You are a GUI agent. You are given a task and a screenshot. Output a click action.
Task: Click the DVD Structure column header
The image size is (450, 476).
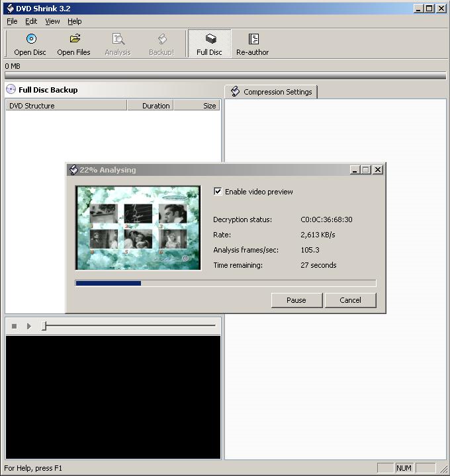point(66,105)
